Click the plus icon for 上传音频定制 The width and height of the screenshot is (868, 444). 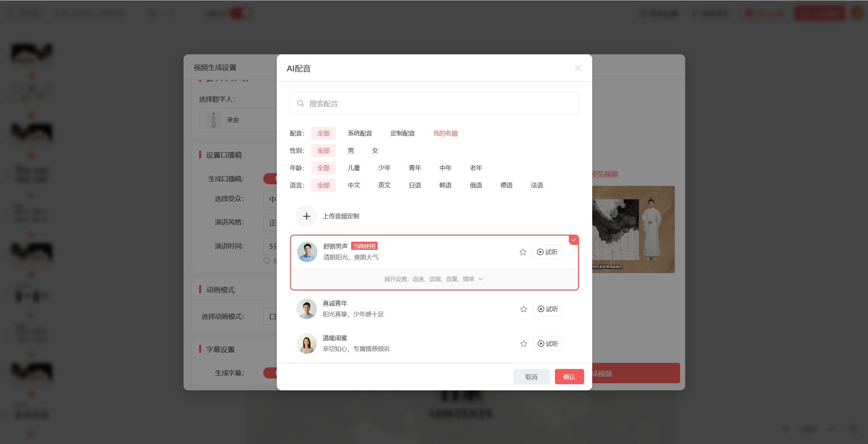(x=306, y=216)
